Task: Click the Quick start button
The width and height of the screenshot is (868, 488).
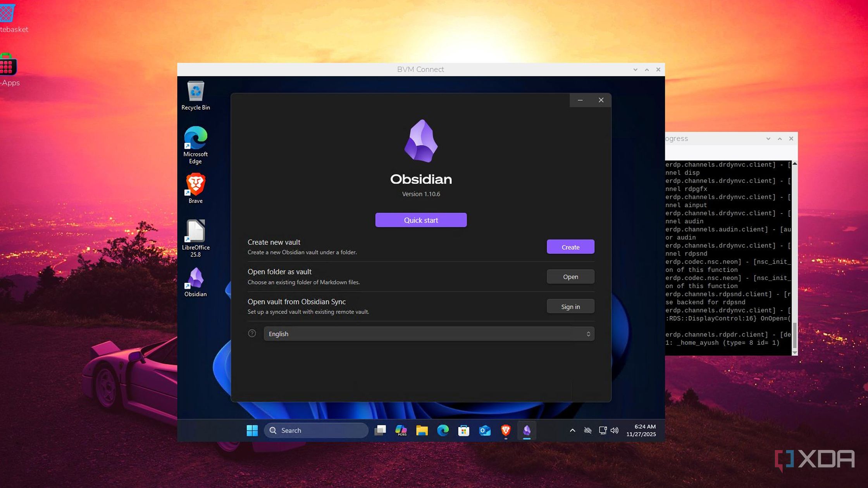Action: (421, 220)
